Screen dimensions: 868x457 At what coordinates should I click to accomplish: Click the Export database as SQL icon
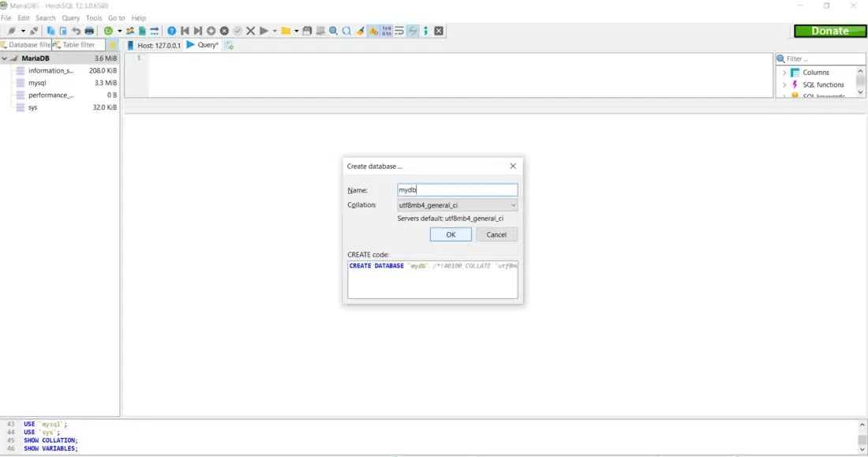pos(142,31)
